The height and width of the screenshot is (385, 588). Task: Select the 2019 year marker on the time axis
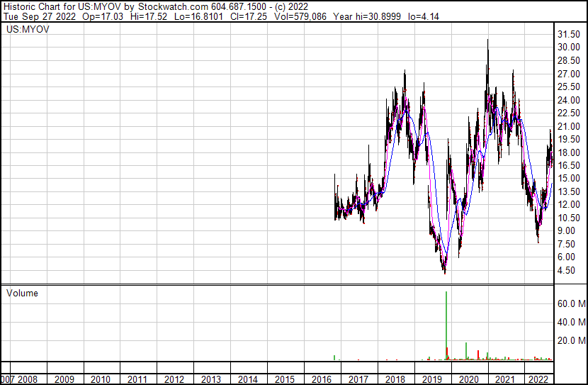tap(431, 379)
